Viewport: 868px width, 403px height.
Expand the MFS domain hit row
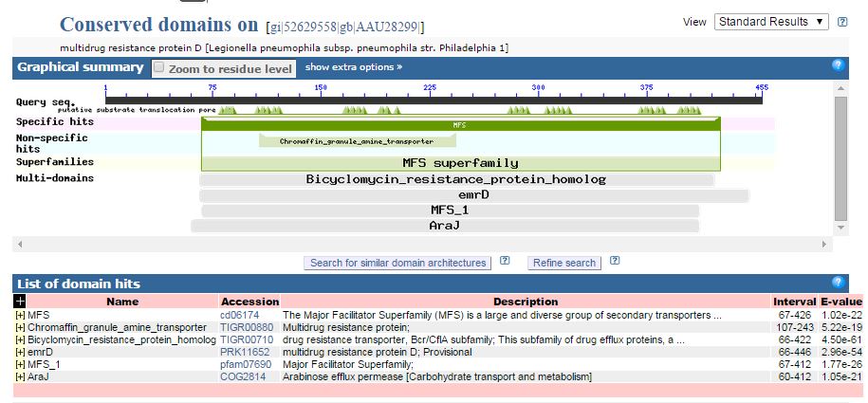20,315
